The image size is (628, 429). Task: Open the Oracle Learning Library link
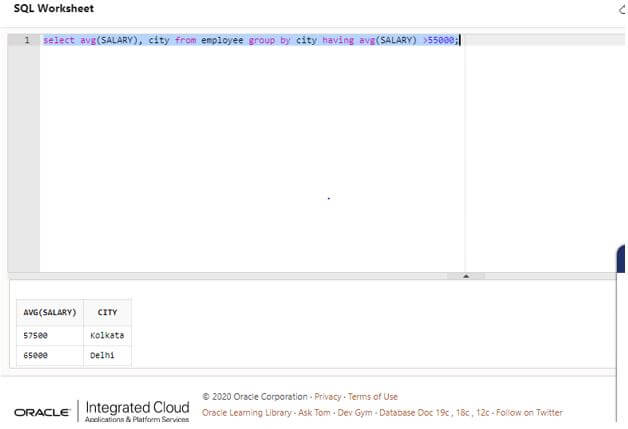pos(247,413)
